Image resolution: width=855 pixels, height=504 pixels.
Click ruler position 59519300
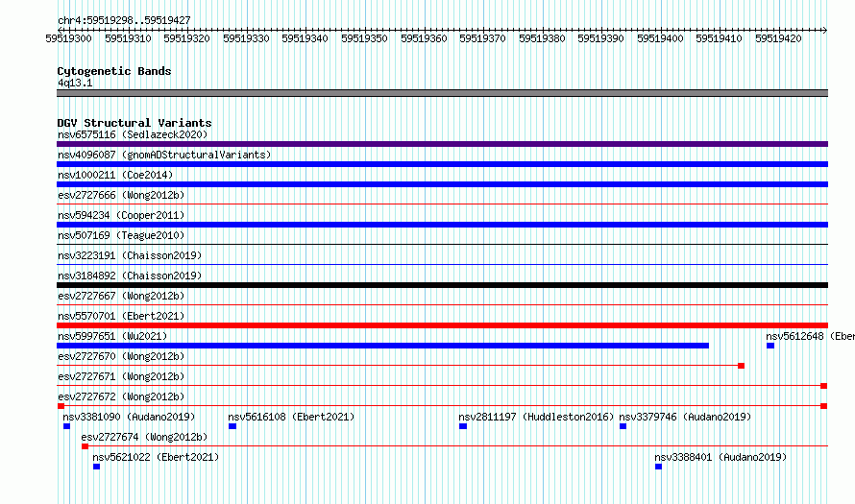[x=69, y=38]
